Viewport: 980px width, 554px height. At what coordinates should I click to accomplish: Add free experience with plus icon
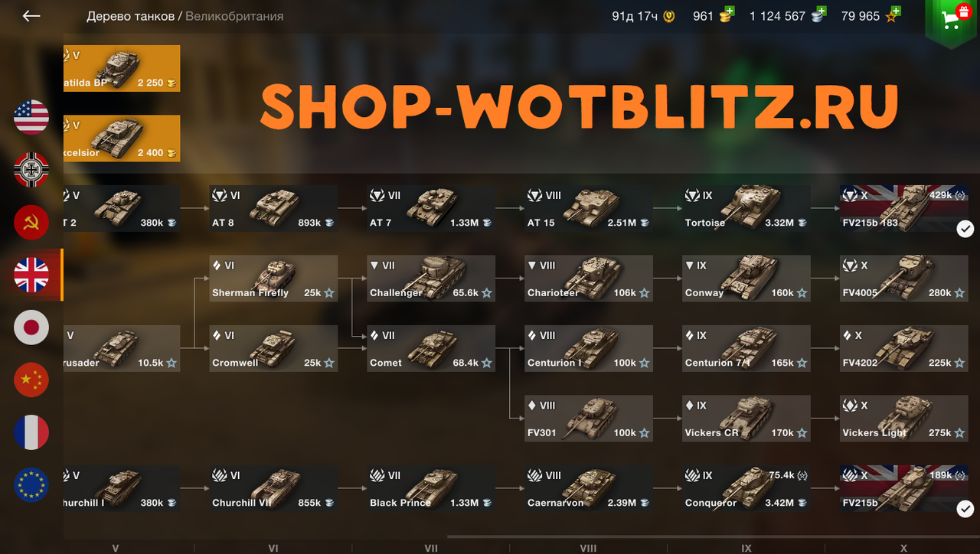click(x=895, y=12)
